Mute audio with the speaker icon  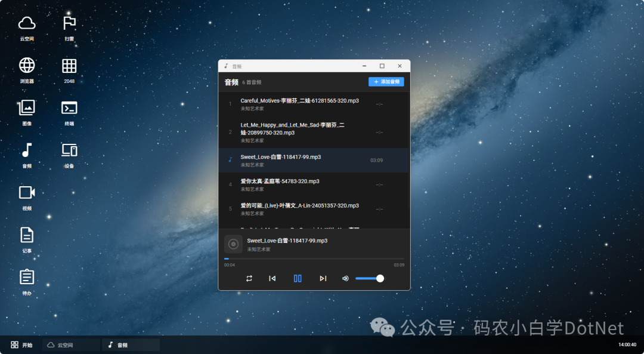tap(345, 278)
